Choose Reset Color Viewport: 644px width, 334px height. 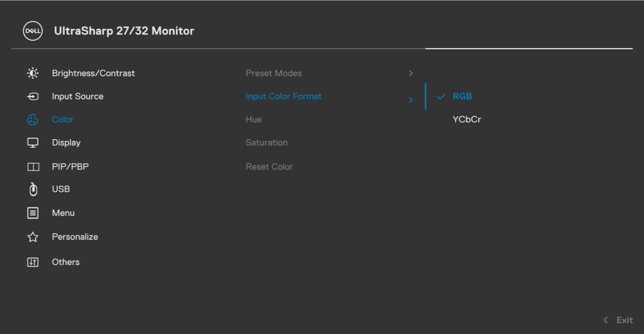click(269, 167)
